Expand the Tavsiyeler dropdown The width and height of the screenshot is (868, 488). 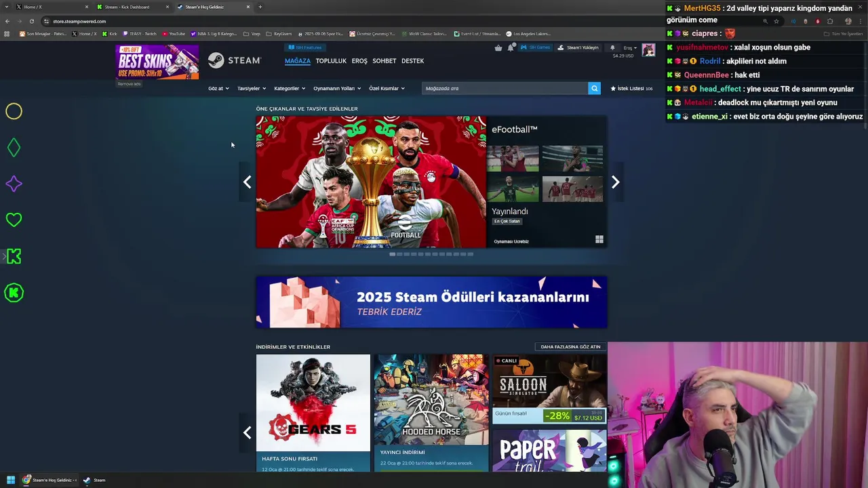pos(252,88)
